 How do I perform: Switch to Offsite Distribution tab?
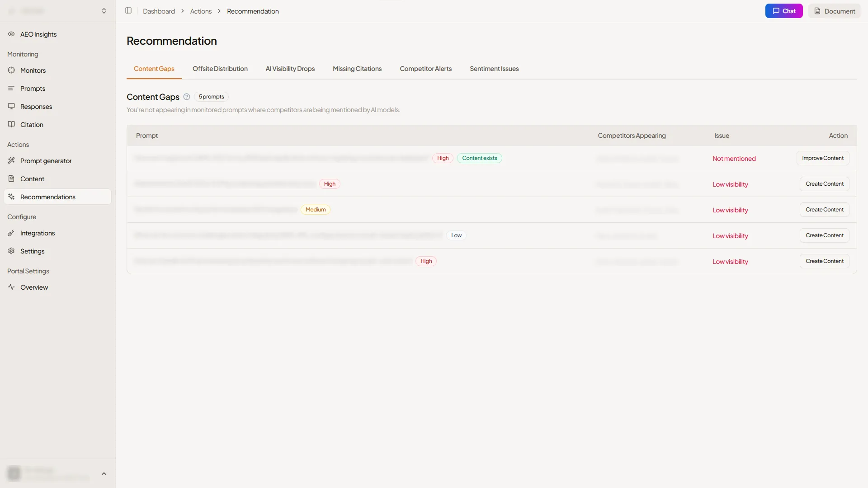pos(220,69)
